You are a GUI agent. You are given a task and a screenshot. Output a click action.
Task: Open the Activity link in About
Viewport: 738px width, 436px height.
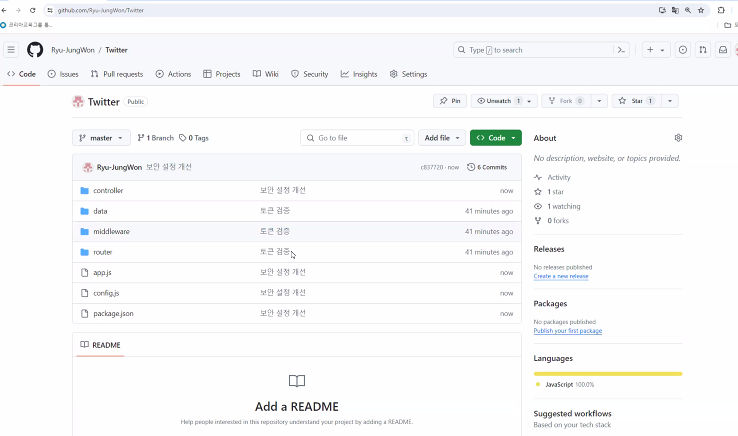[553, 178]
